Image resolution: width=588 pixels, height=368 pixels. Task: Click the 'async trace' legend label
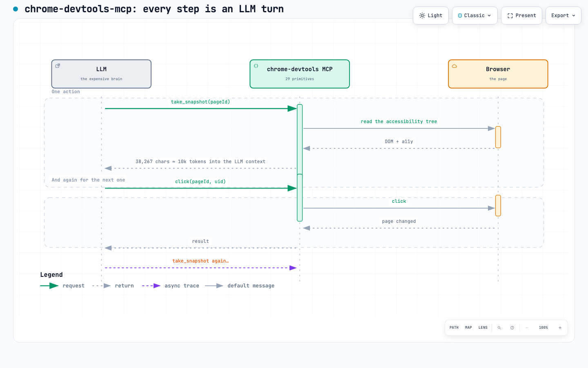coord(182,286)
